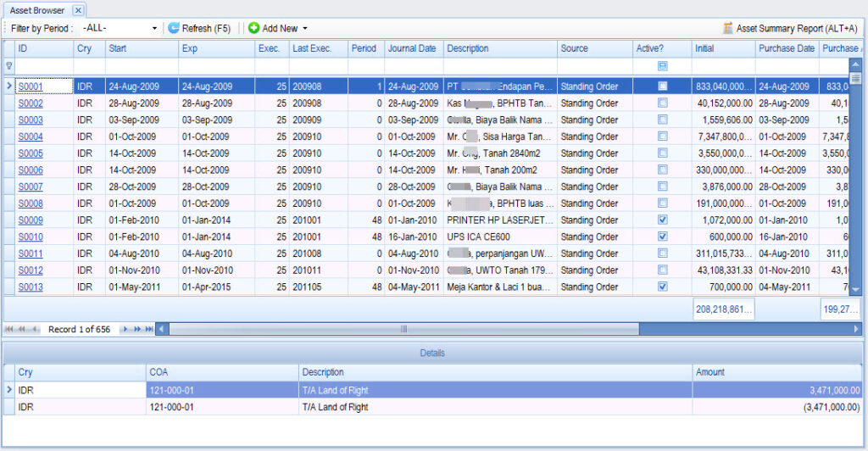Open asset link S0010
This screenshot has width=868, height=451.
pos(31,237)
